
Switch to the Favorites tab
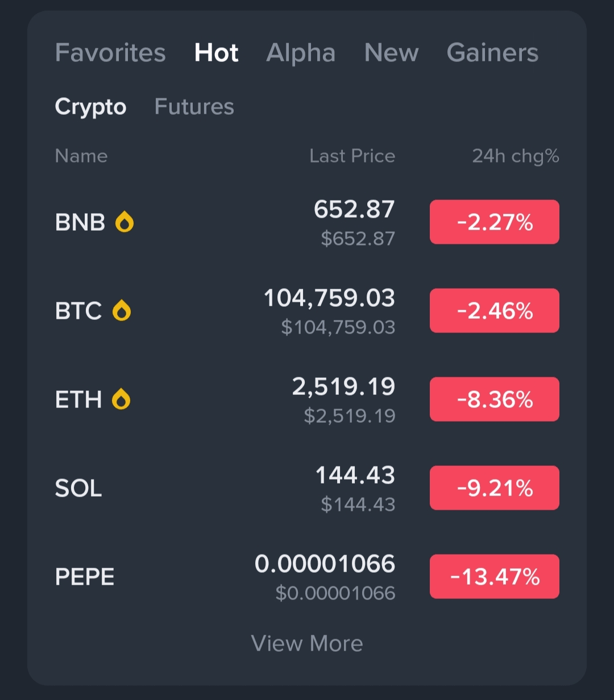coord(110,53)
